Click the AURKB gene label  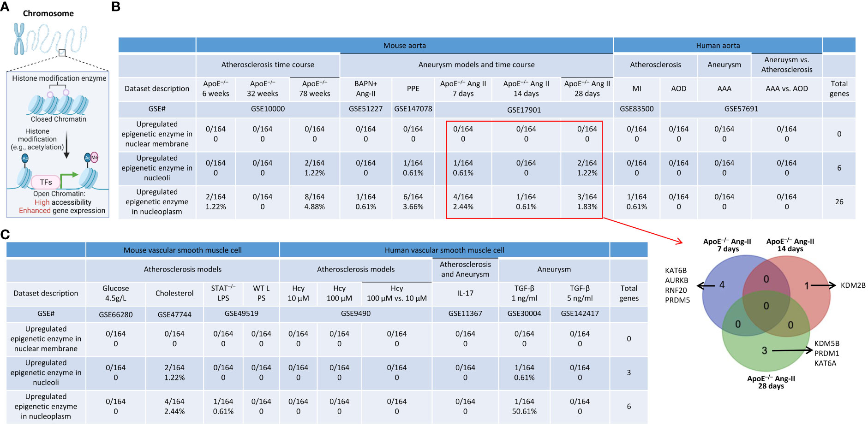coord(676,280)
